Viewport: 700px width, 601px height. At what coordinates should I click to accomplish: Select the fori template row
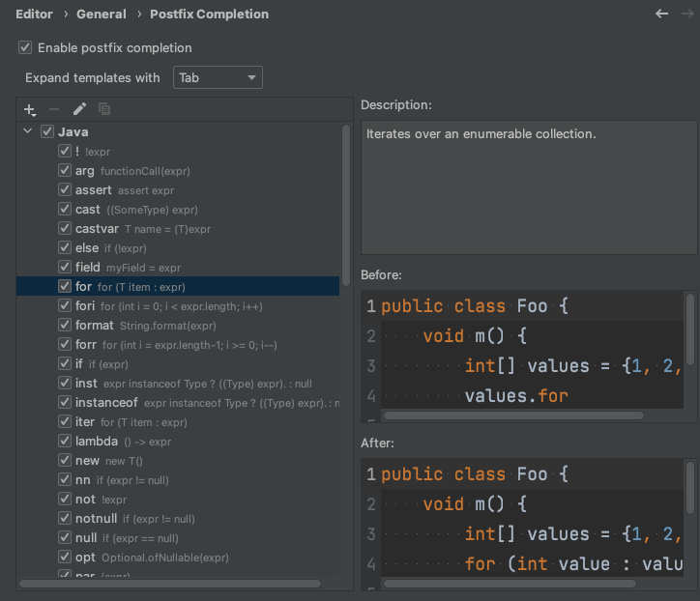point(85,305)
